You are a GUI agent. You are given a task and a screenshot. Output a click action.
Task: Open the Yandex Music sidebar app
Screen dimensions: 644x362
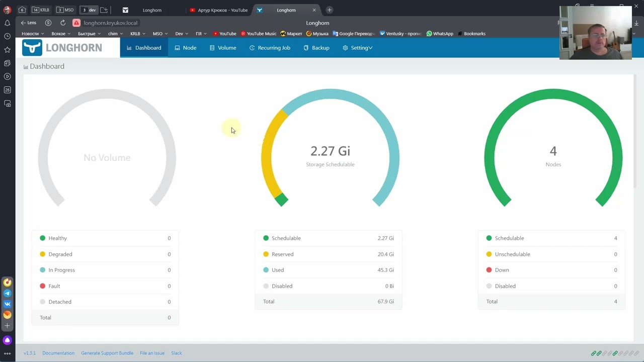[7, 283]
